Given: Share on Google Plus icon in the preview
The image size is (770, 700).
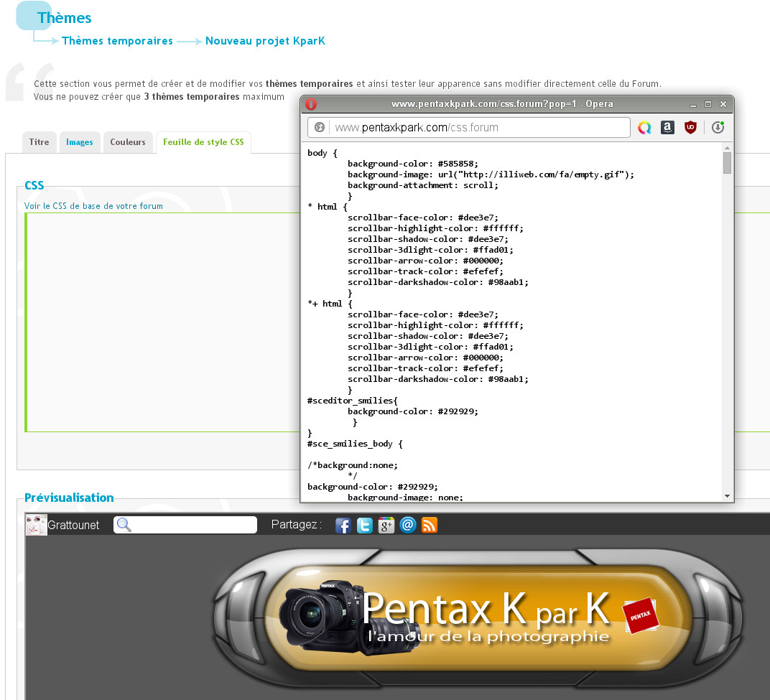Looking at the screenshot, I should (386, 526).
